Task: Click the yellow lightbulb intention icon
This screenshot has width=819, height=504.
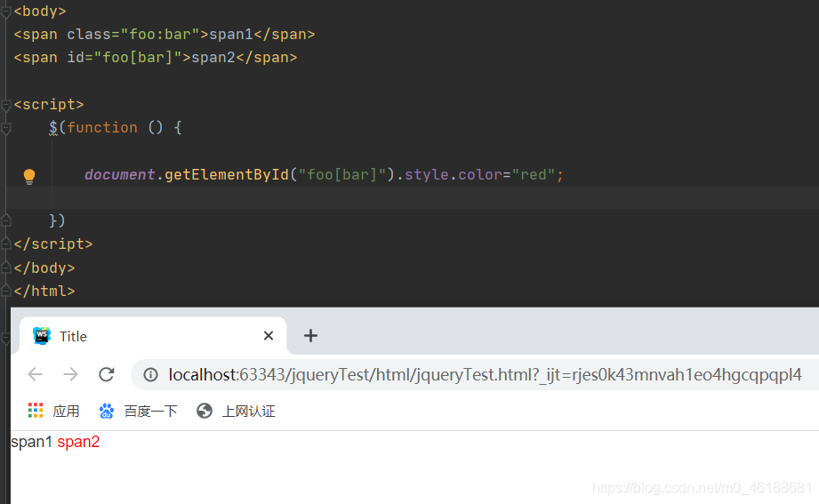Action: tap(29, 176)
